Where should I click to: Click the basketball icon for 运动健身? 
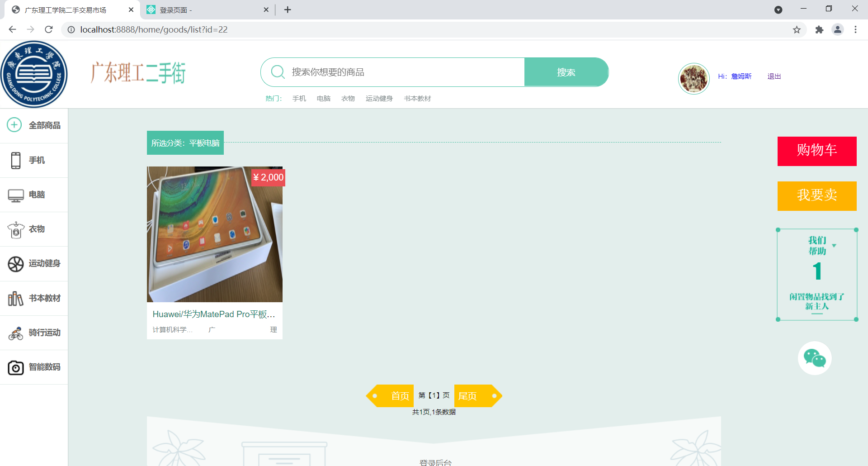(16, 264)
